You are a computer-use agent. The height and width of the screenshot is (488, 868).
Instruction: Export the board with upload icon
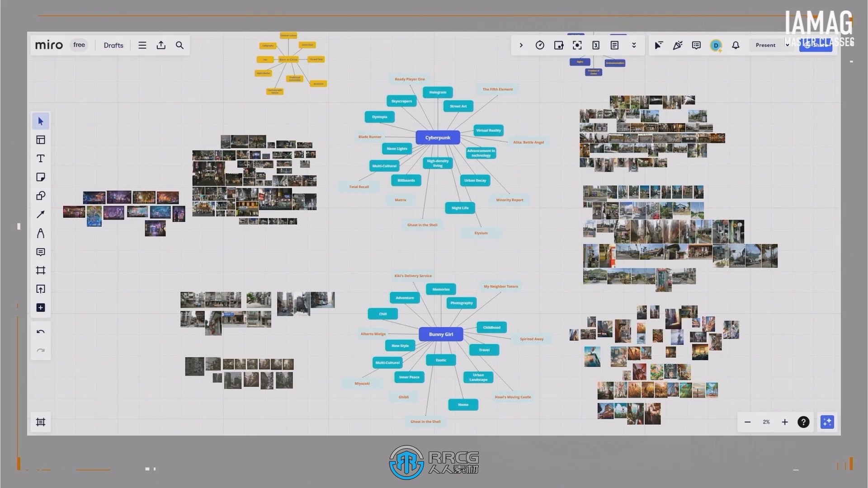pos(161,45)
